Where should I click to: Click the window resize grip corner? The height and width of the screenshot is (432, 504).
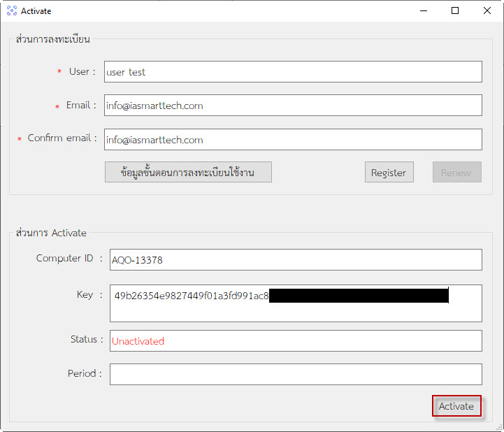pyautogui.click(x=499, y=428)
